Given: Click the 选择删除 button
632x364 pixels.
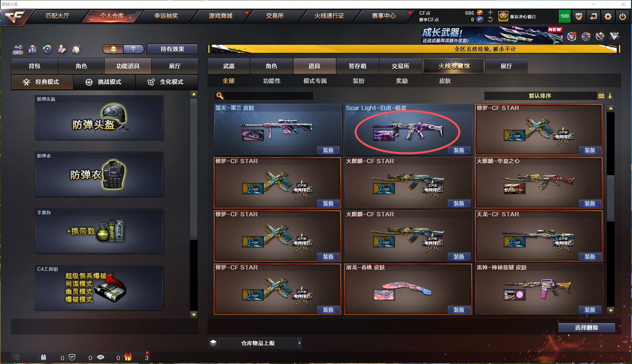Looking at the screenshot, I should click(587, 328).
